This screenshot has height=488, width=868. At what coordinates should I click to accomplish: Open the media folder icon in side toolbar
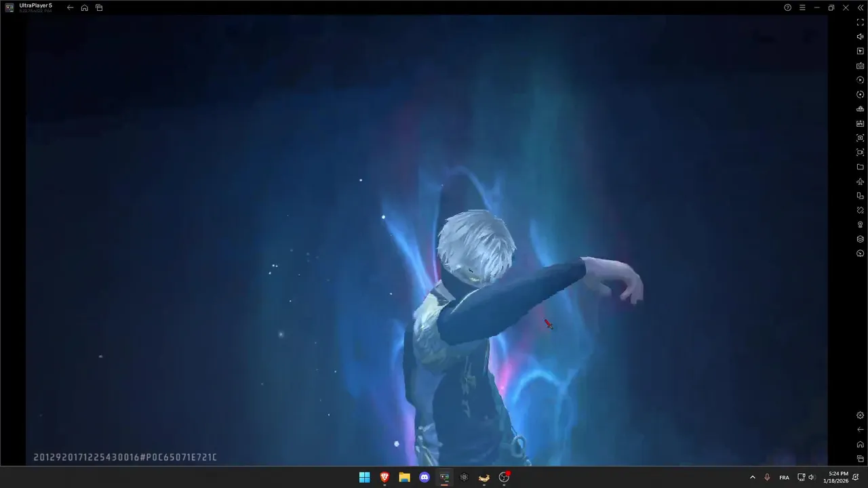coord(861,167)
